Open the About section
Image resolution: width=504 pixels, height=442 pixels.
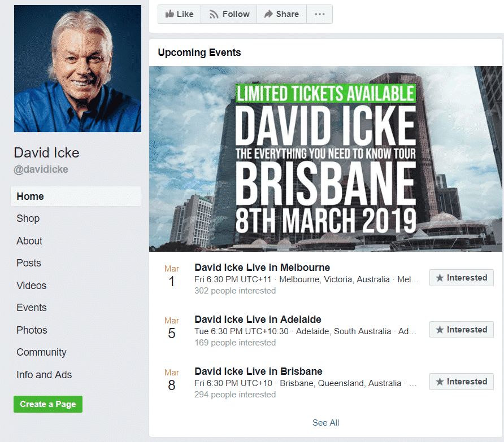[x=29, y=241]
